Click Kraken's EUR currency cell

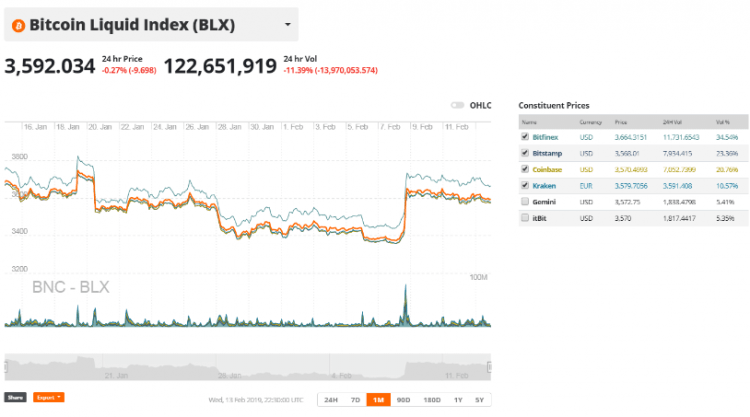pos(586,186)
